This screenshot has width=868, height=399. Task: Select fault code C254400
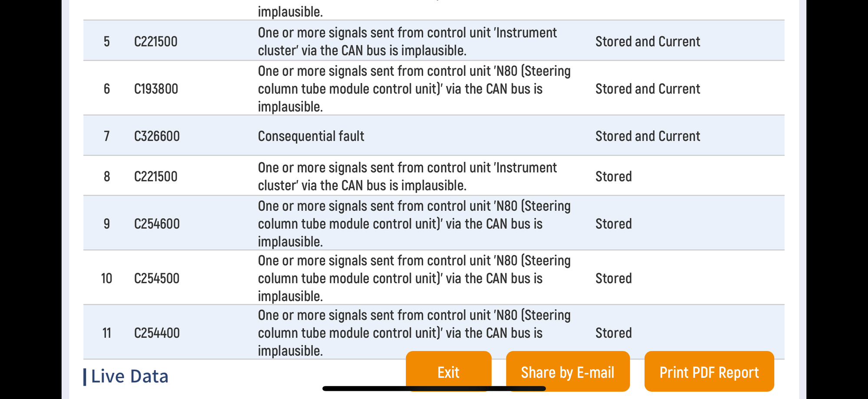click(157, 333)
